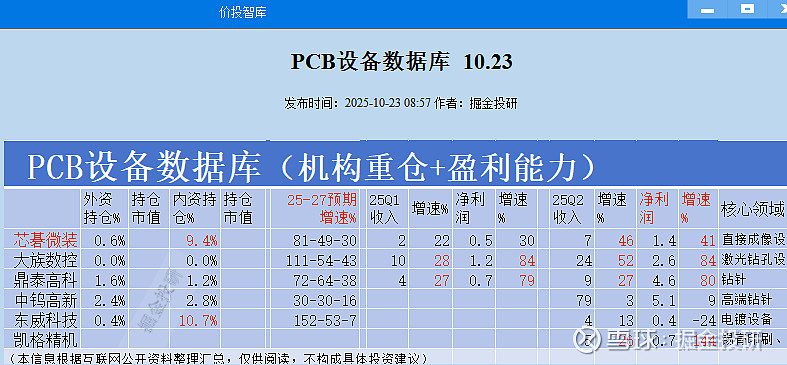Click the row name 中钨高新
The image size is (787, 365).
45,300
